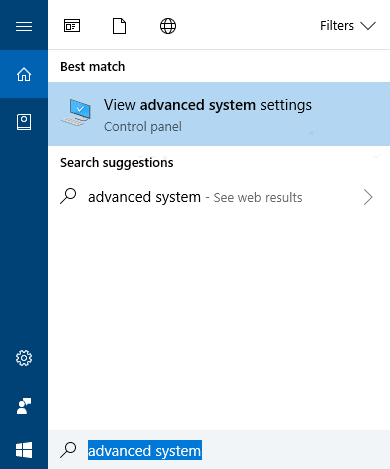Click the computer monitor icon of best match
This screenshot has height=469, width=390.
coord(76,112)
